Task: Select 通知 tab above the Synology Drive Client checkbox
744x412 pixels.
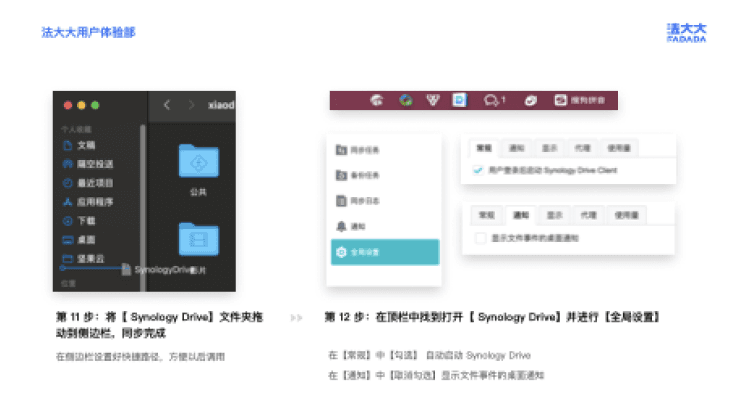Action: pos(516,148)
